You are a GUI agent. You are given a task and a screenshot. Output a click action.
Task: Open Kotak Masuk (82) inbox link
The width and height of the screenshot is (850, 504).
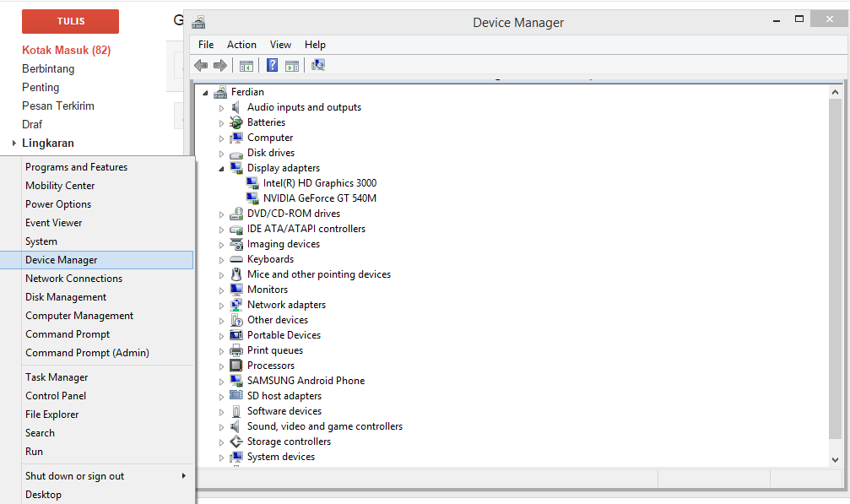pos(66,50)
